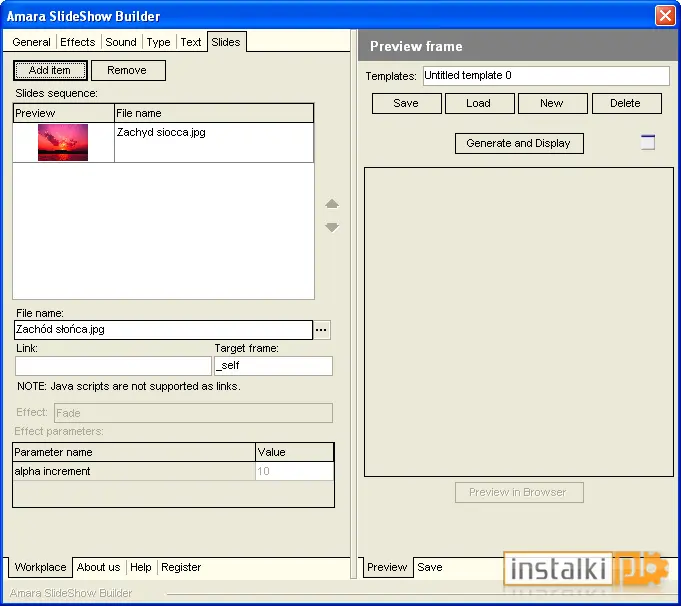Viewport: 681px width, 606px height.
Task: Switch to the Workplace bottom tab
Action: point(40,567)
